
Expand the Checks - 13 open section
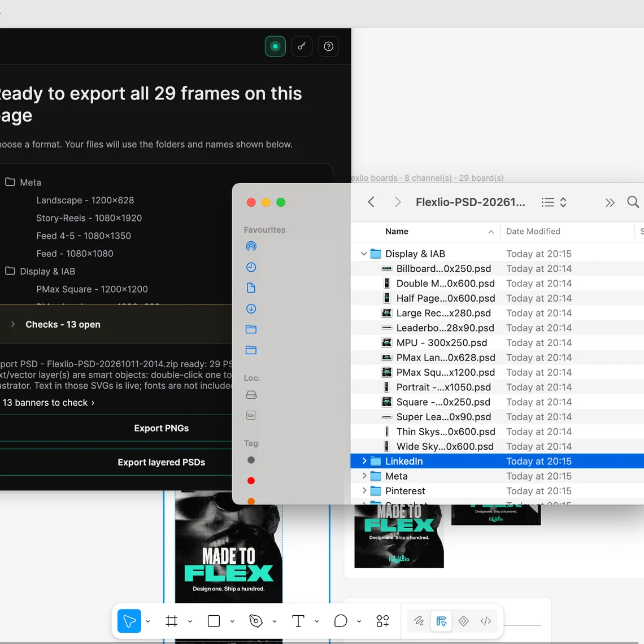coord(13,324)
